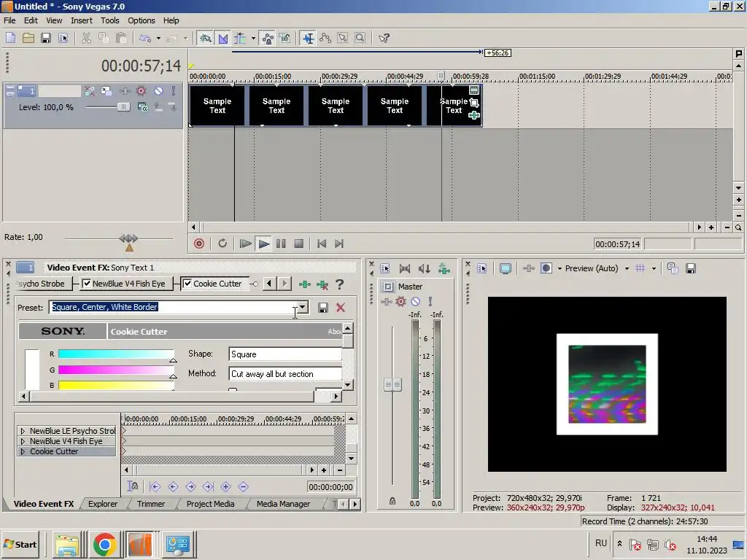Open Event FX on last Sample Text clip
The width and height of the screenshot is (747, 560).
coord(473,114)
